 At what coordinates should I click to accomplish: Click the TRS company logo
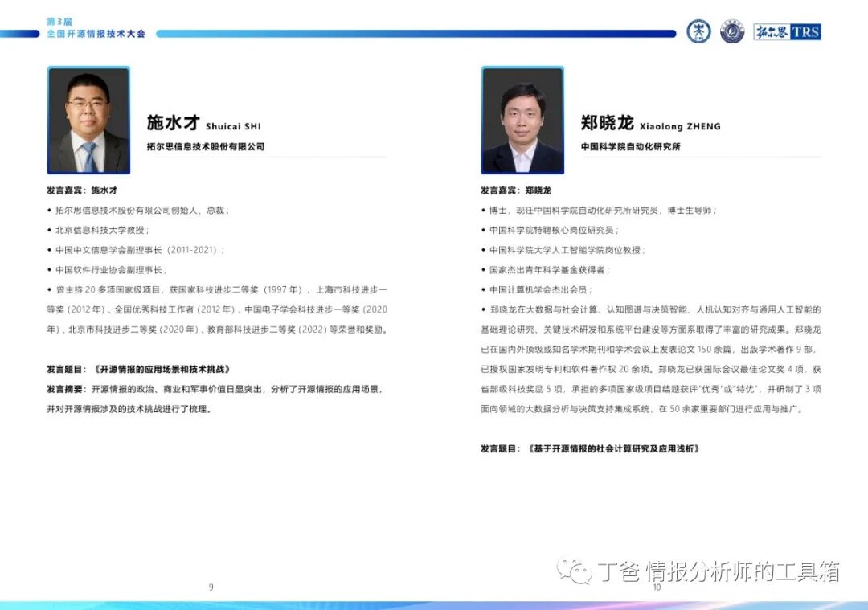[x=787, y=31]
